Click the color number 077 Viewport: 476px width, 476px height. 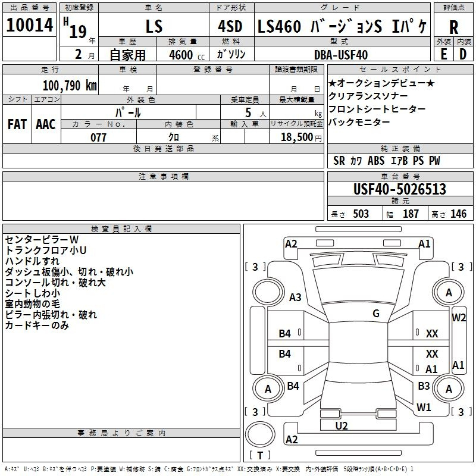coord(98,137)
